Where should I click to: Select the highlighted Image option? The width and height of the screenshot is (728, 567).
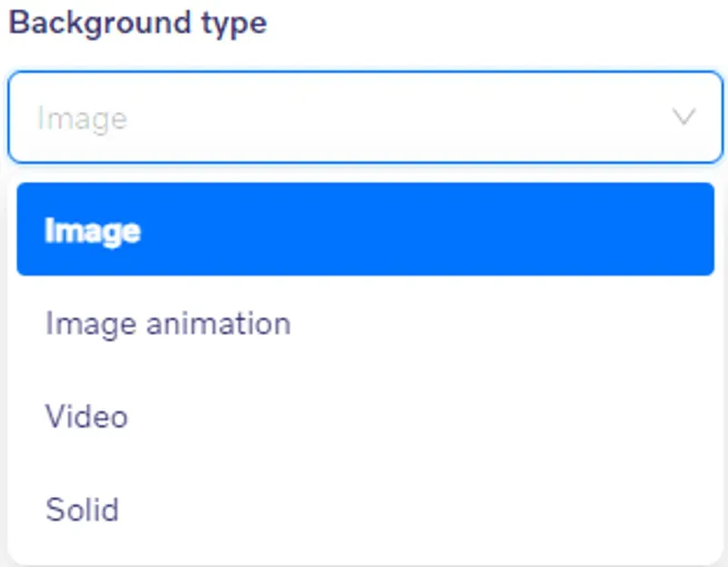point(366,229)
